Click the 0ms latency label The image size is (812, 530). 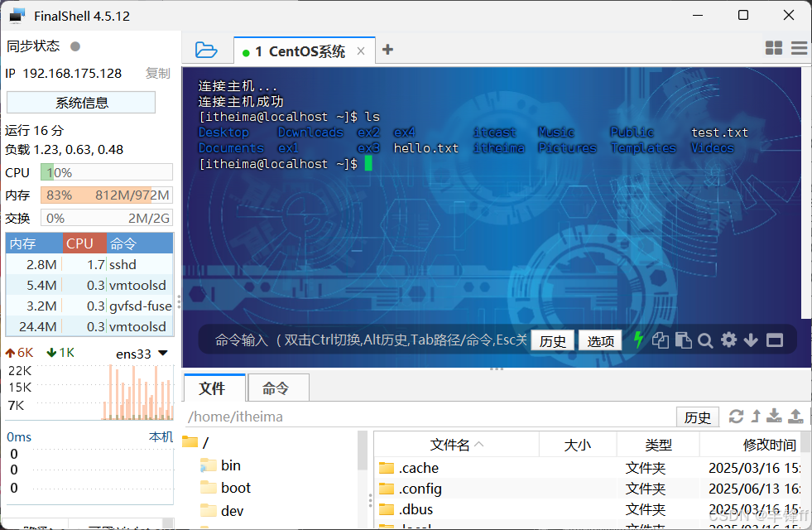tap(19, 437)
